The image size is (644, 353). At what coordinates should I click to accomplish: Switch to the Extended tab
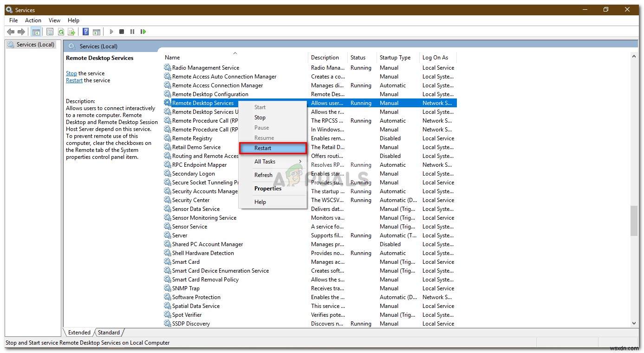(x=79, y=333)
